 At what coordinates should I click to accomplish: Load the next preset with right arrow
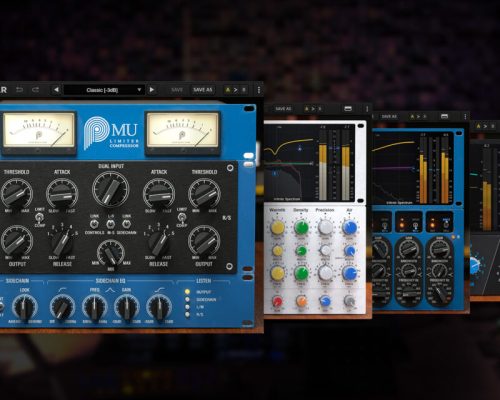click(152, 90)
